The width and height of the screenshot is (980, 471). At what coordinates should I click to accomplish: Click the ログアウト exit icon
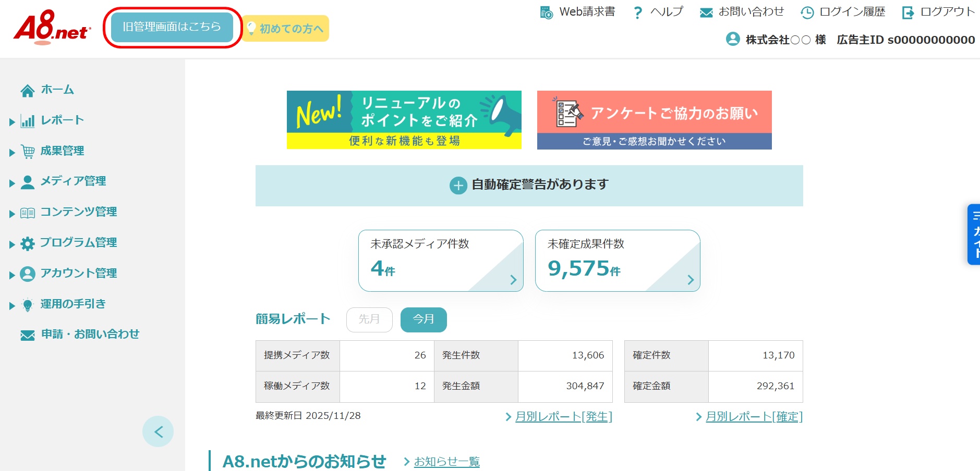coord(908,13)
